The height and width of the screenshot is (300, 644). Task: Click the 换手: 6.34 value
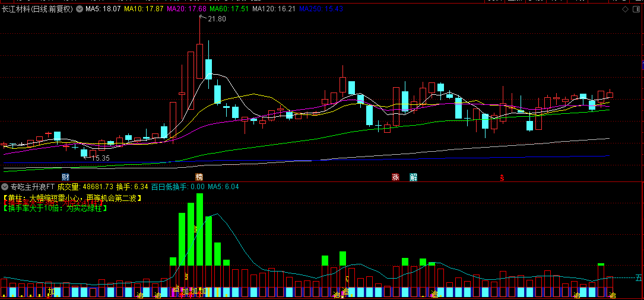[x=132, y=187]
